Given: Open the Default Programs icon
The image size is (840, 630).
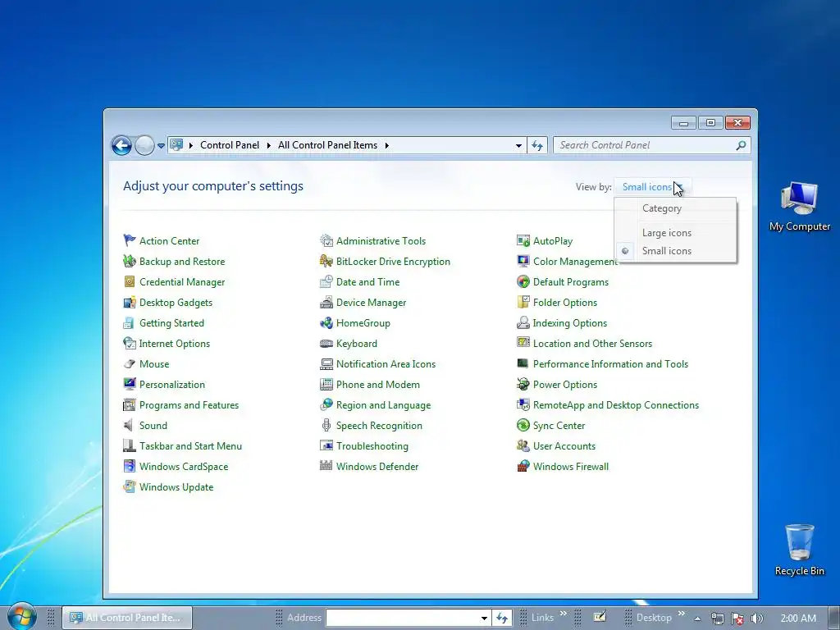Looking at the screenshot, I should tap(523, 282).
